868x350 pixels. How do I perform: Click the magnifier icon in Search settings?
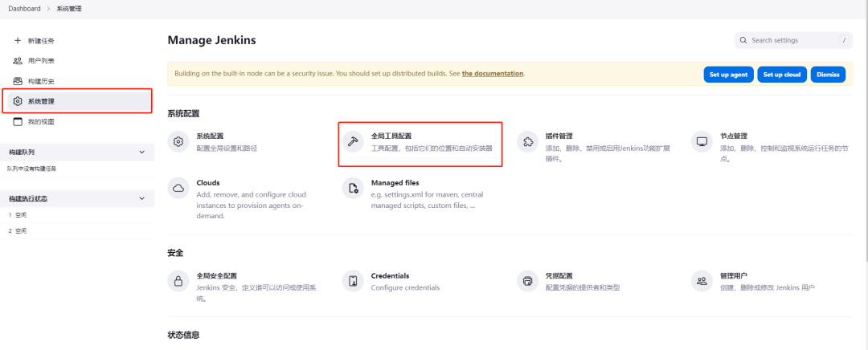tap(743, 40)
